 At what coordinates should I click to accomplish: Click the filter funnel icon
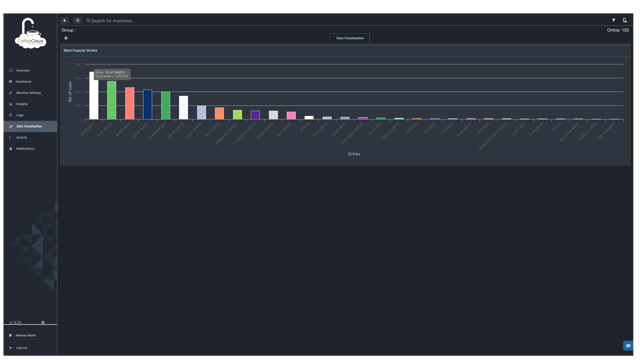pos(613,20)
